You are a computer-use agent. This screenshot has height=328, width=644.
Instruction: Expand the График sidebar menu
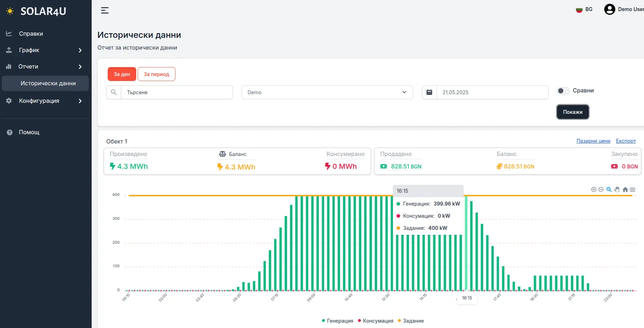45,50
